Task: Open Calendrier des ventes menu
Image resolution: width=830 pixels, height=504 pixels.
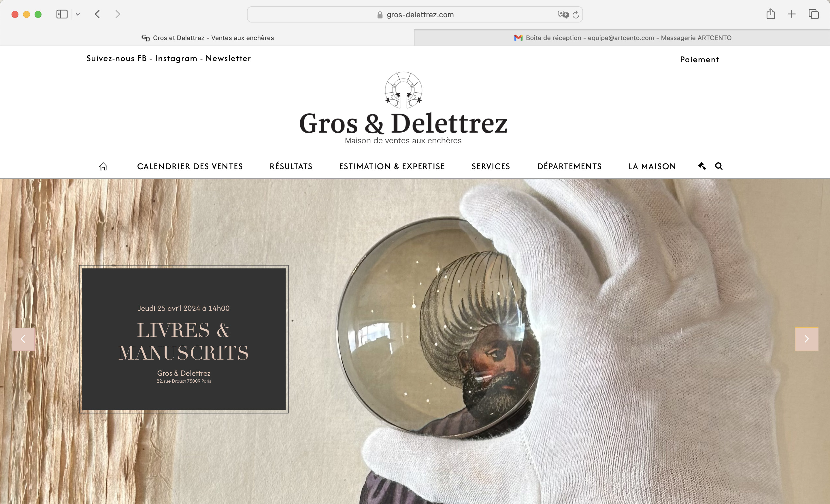Action: click(x=190, y=166)
